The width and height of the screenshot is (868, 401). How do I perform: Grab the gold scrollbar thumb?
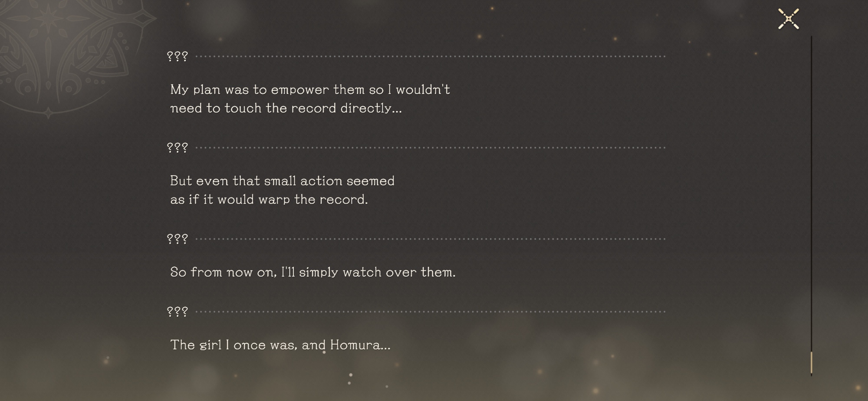[x=811, y=362]
